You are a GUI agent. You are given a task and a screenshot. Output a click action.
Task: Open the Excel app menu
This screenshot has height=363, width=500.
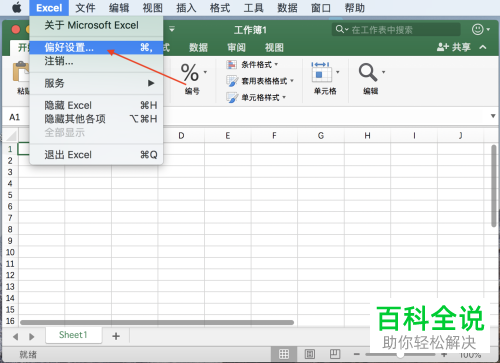49,8
